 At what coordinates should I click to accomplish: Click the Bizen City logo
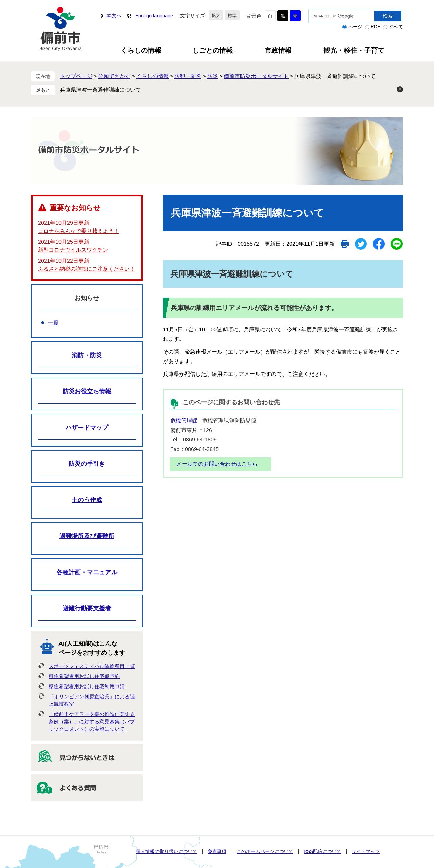click(61, 29)
